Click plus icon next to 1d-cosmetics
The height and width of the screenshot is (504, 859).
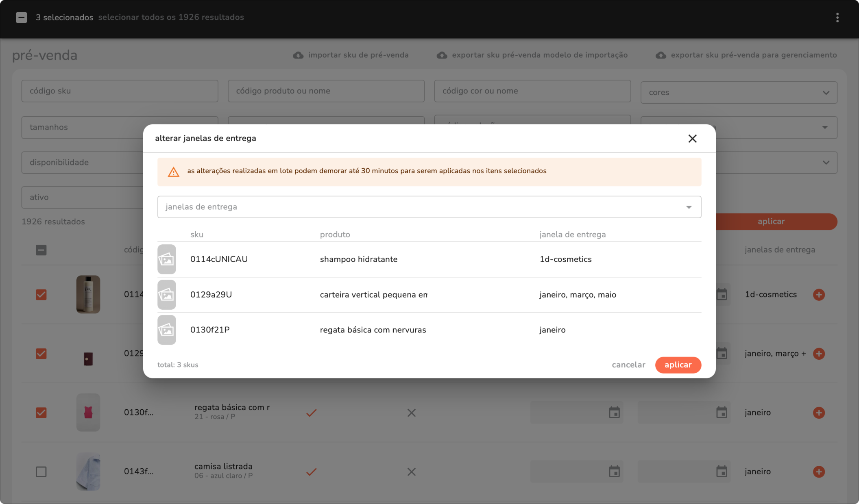[x=819, y=295]
